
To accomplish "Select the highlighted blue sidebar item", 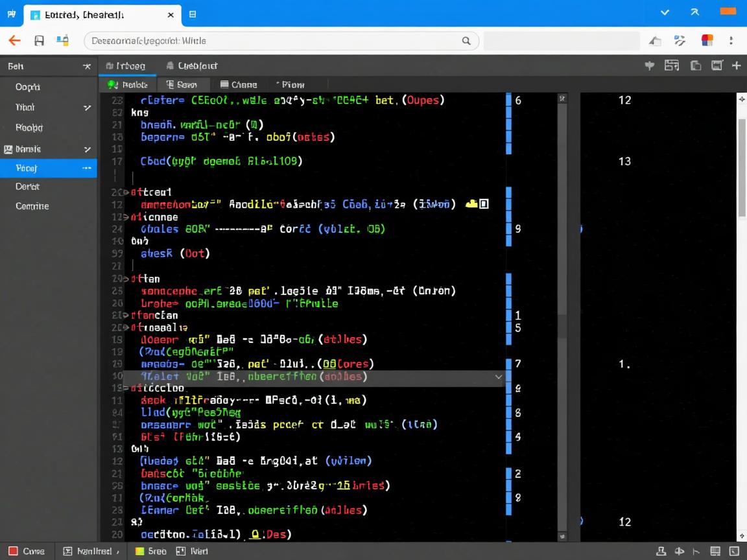I will [x=48, y=168].
